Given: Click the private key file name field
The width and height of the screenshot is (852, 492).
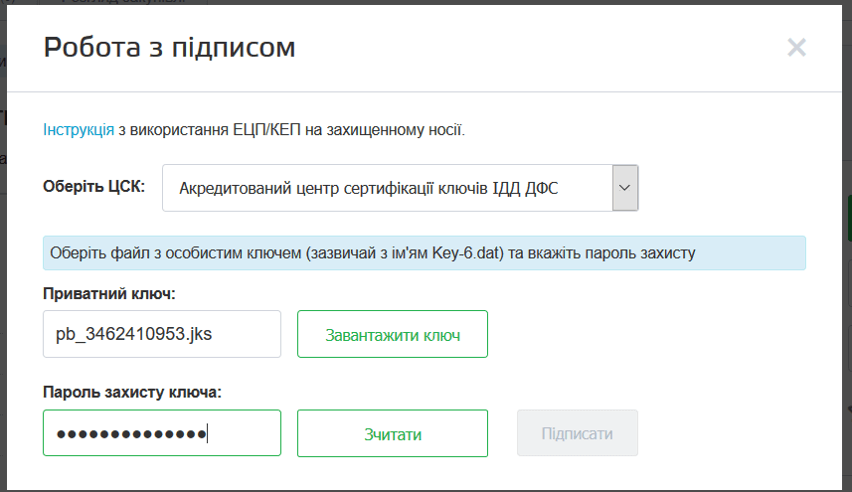Looking at the screenshot, I should [x=161, y=334].
